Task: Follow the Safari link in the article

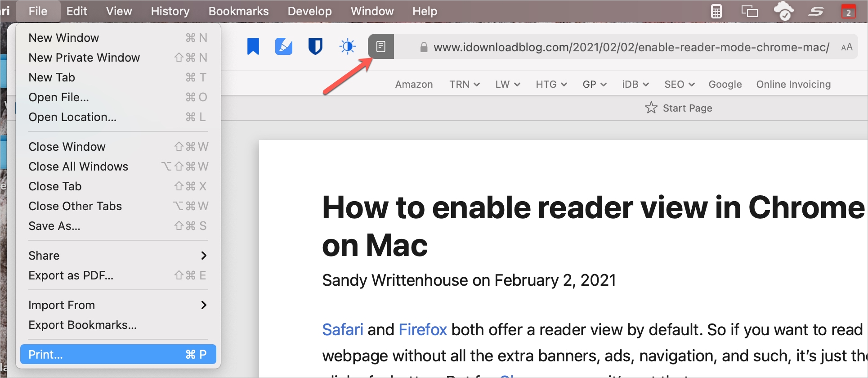Action: 343,330
